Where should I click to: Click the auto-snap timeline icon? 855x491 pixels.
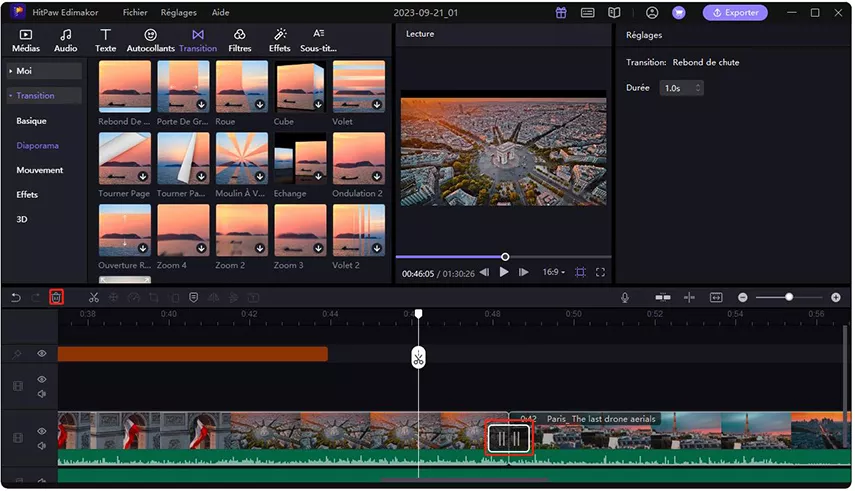pyautogui.click(x=663, y=297)
